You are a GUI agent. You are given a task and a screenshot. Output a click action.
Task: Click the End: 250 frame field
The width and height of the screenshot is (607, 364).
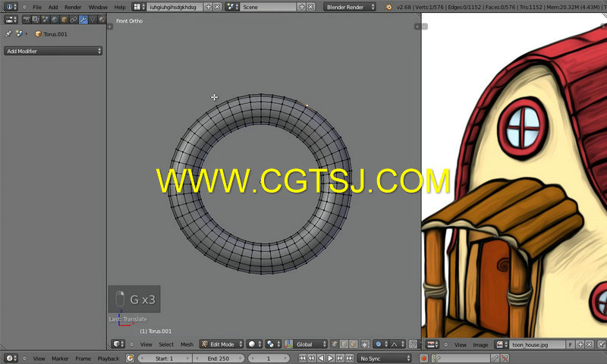pyautogui.click(x=219, y=359)
